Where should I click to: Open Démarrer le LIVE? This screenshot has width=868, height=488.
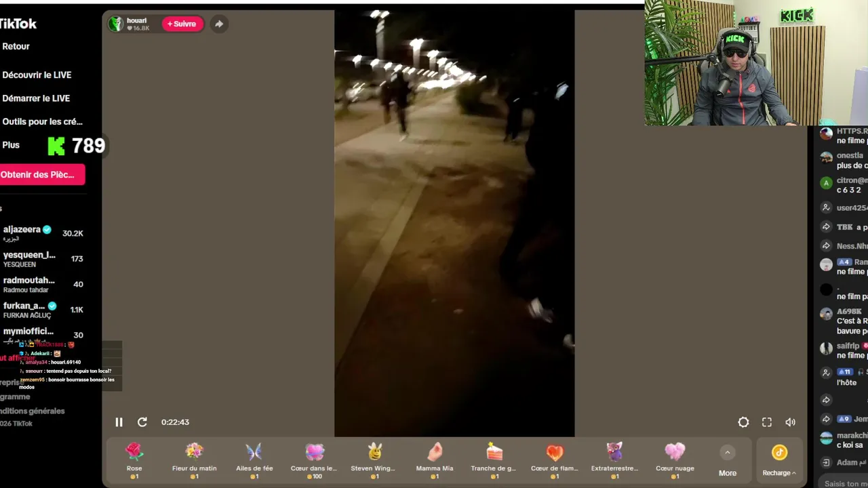click(x=36, y=98)
